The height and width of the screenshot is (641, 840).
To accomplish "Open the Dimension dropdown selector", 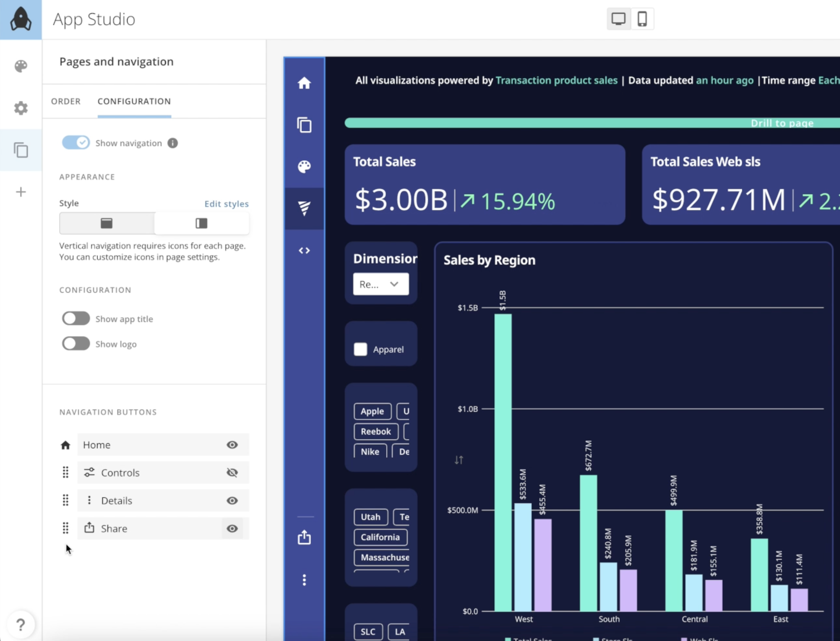I will [380, 284].
